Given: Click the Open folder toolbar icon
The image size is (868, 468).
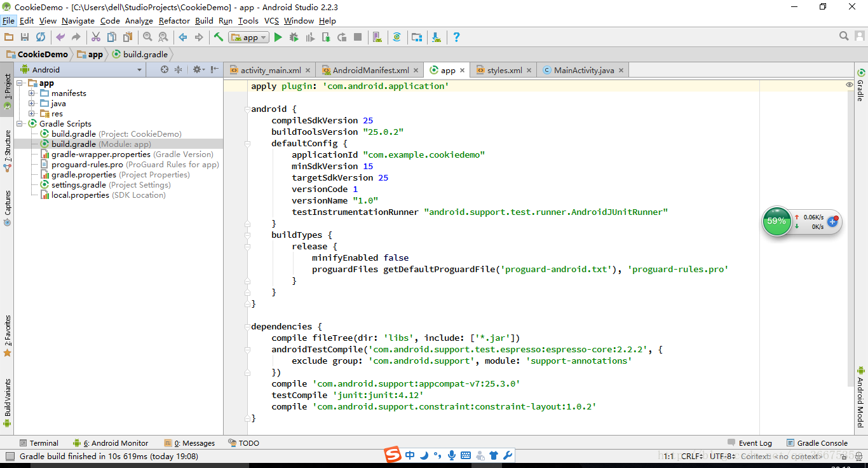Looking at the screenshot, I should click(9, 38).
